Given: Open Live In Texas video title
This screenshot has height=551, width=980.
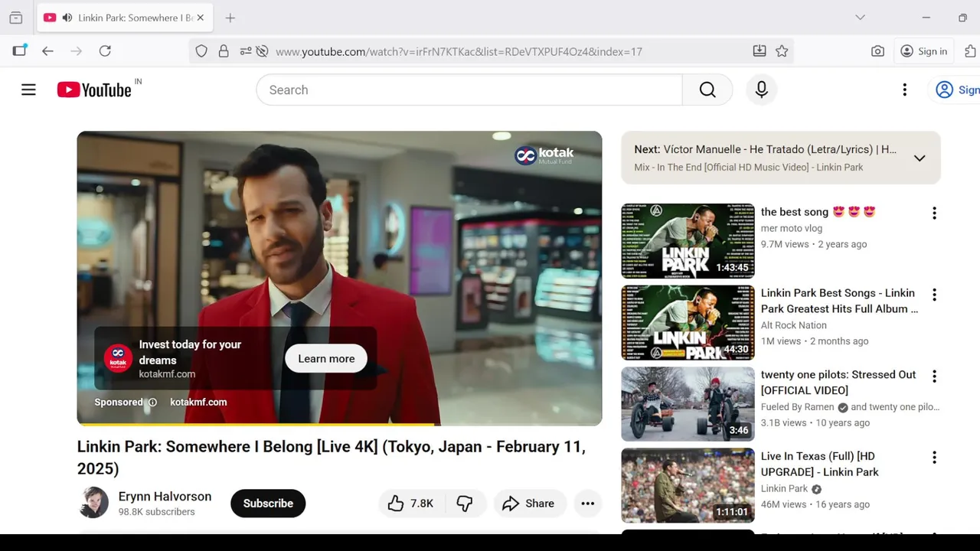Looking at the screenshot, I should coord(820,464).
